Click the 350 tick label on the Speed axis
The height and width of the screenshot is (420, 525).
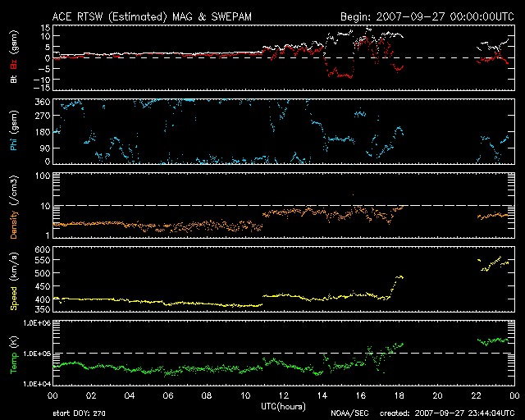click(x=43, y=309)
